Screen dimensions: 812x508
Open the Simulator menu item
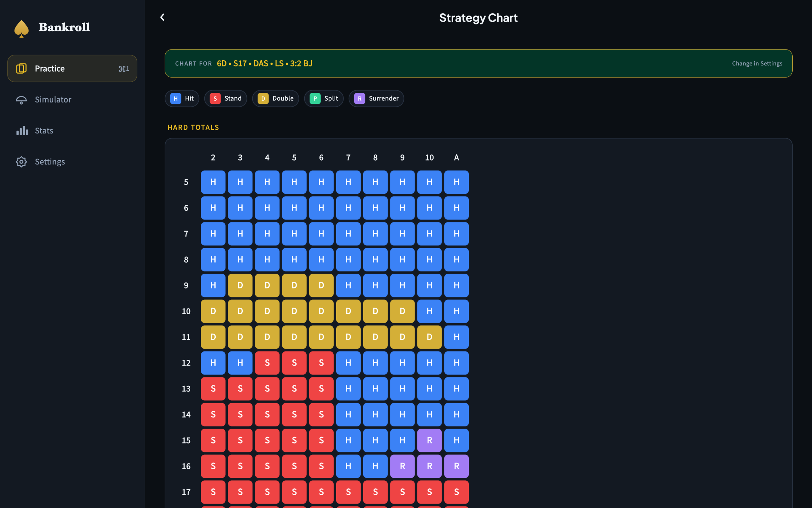pos(72,100)
